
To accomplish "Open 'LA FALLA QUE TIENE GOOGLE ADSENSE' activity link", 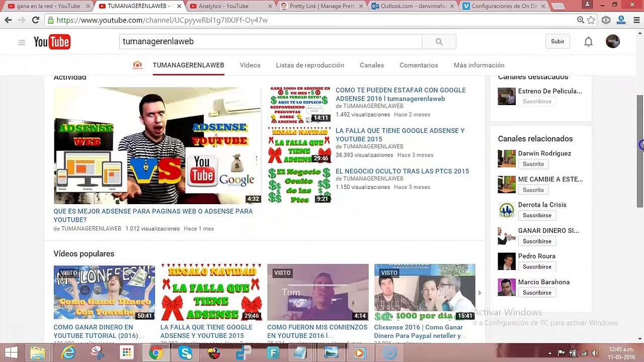I will pyautogui.click(x=400, y=135).
